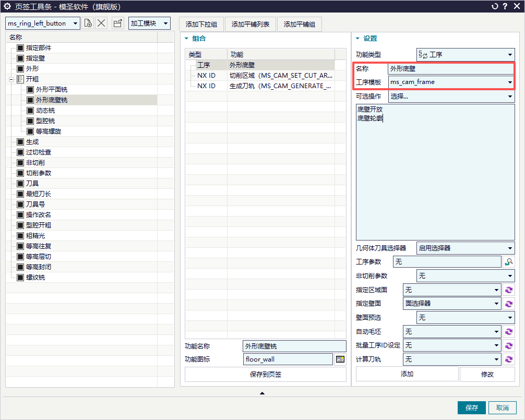Click the 添加平铺列表 tab
The height and width of the screenshot is (420, 525).
pyautogui.click(x=250, y=25)
